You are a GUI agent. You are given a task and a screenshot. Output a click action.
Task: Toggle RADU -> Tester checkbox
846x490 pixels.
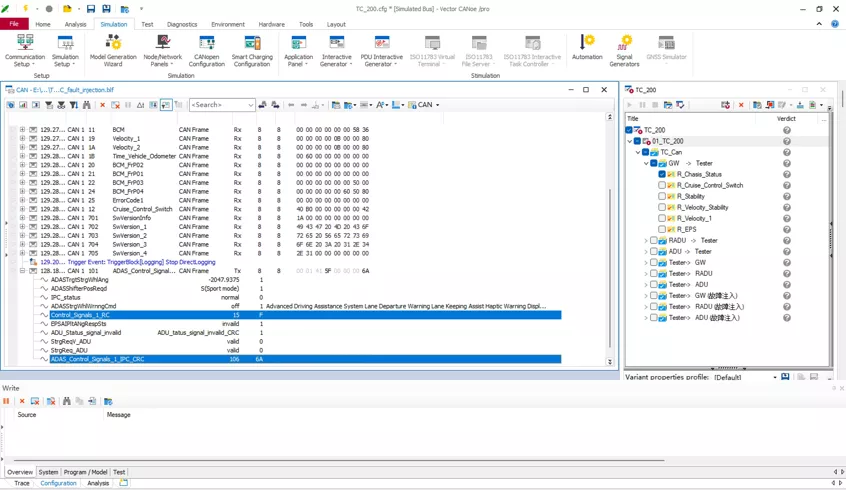click(x=654, y=240)
